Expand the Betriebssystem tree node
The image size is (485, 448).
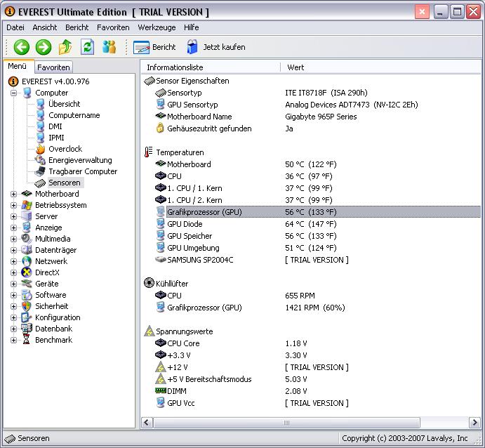pos(13,205)
